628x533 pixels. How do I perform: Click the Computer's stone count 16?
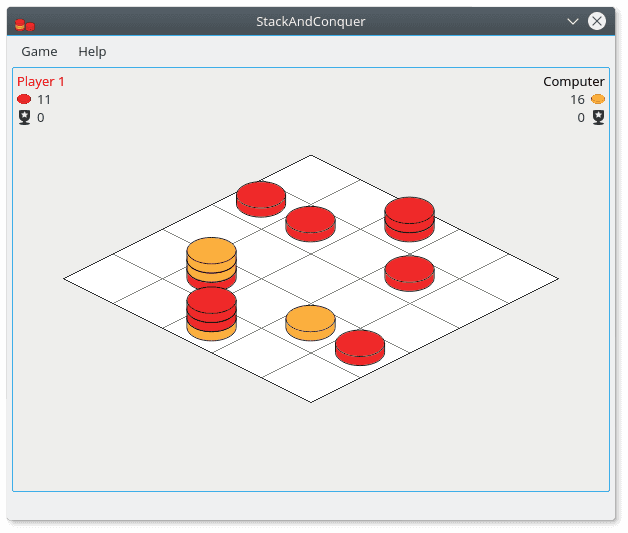pyautogui.click(x=577, y=99)
